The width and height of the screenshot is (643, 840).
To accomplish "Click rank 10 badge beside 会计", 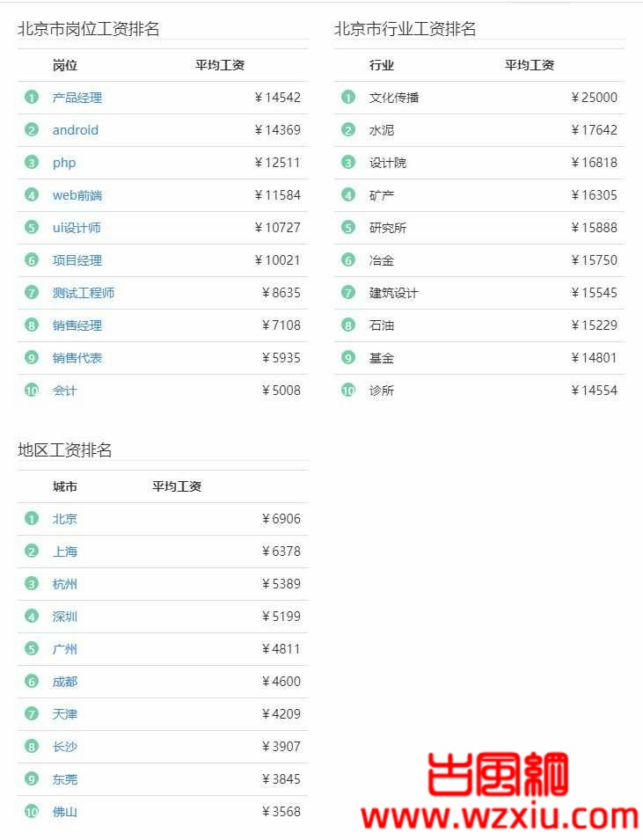I will [32, 391].
